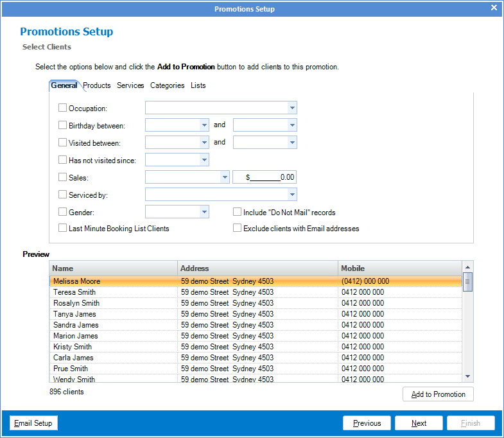Switch to the Products tab
504x438 pixels.
point(97,85)
